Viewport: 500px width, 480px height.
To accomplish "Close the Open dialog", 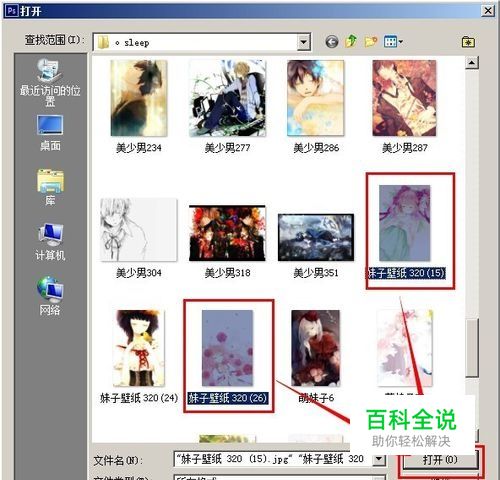I will pos(488,11).
